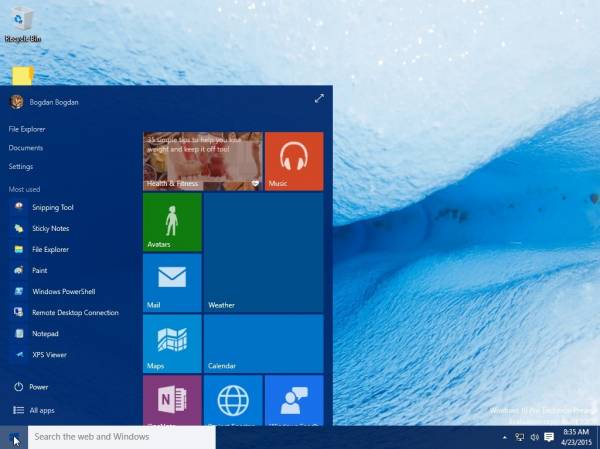This screenshot has height=449, width=600.
Task: Open the Weather tile
Action: pyautogui.click(x=264, y=253)
